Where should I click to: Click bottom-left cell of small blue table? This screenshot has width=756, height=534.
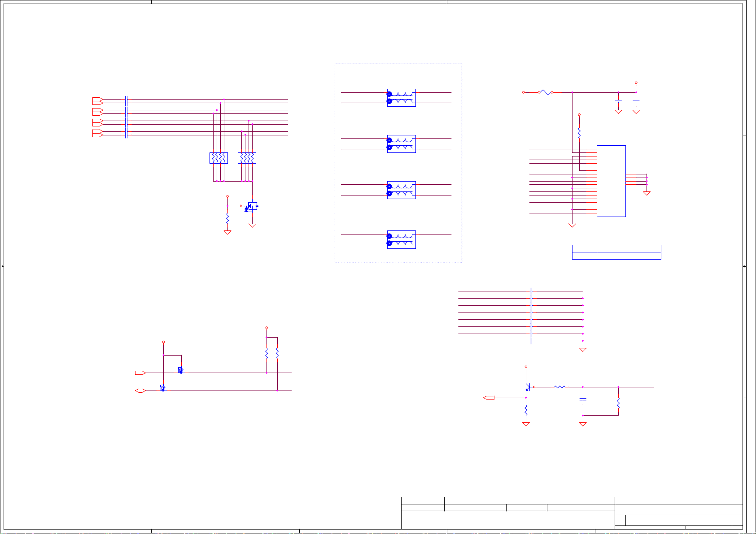[x=585, y=256]
